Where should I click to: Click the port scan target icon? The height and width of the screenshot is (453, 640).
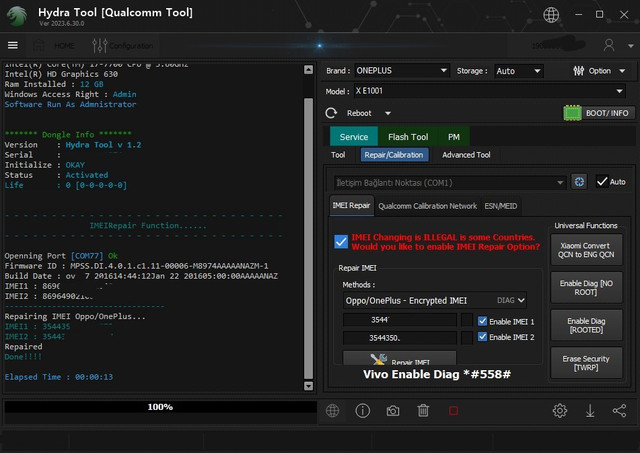(x=579, y=182)
